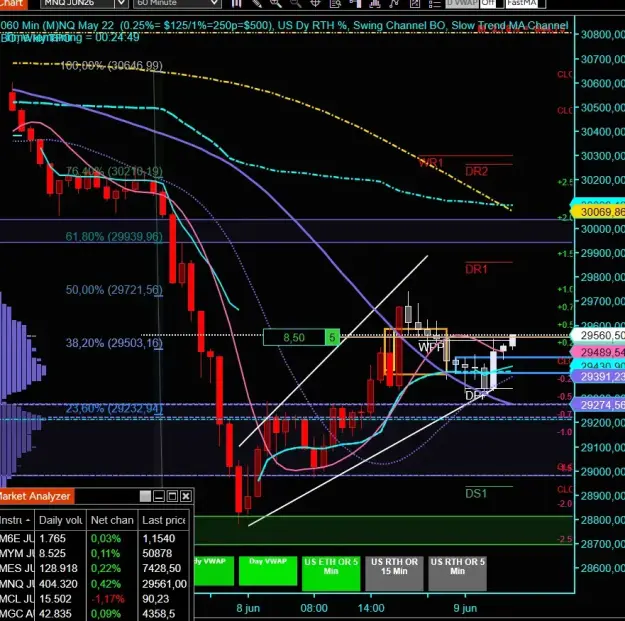Click the WR1 pivot level label
Viewport: 625px width, 621px height.
tap(431, 163)
